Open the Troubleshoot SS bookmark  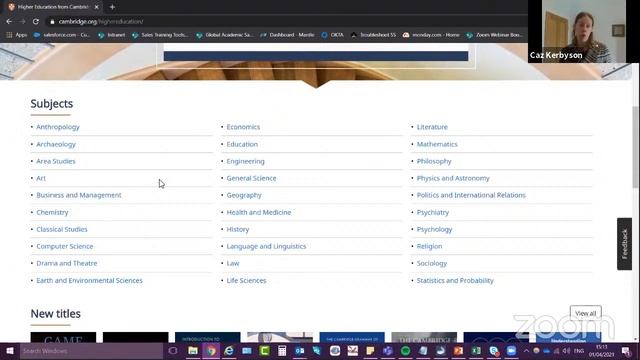[x=373, y=35]
